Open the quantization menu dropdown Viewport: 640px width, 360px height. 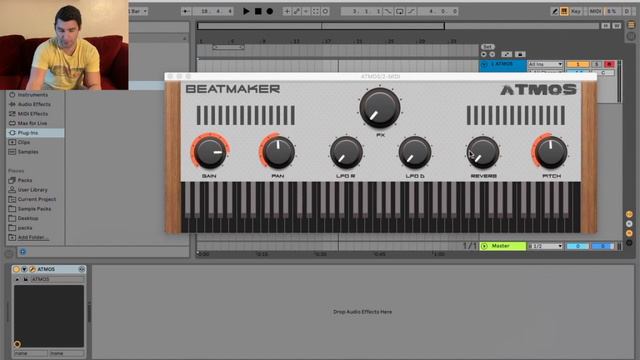click(138, 11)
